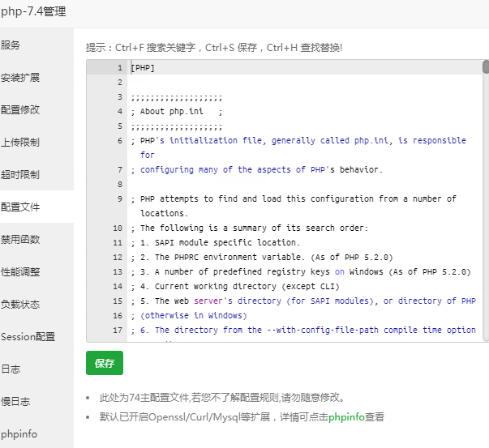Follow the green phpinfo link in the note

coord(346,417)
